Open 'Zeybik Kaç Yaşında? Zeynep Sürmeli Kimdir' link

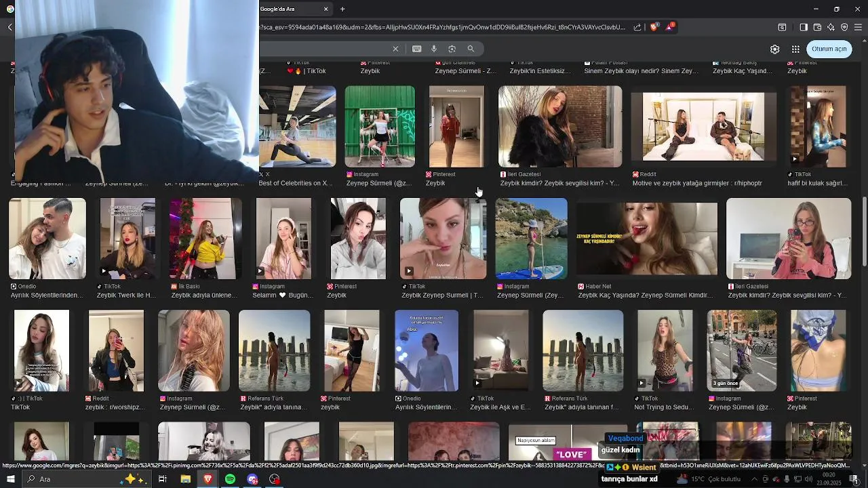[x=644, y=296]
